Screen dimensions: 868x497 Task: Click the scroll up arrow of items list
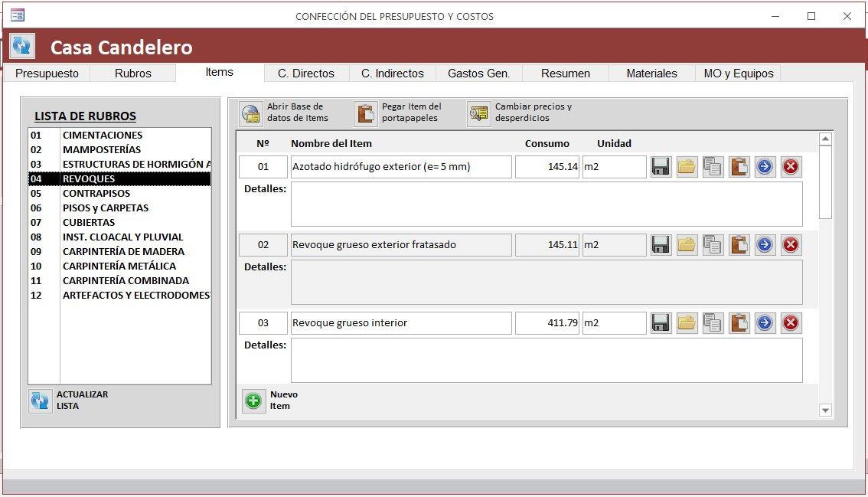pyautogui.click(x=825, y=139)
